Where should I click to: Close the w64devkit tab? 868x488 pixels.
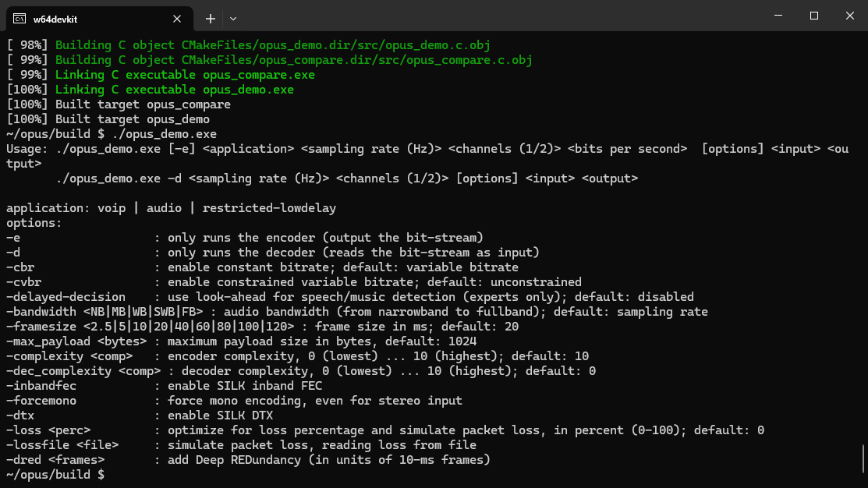pos(177,19)
